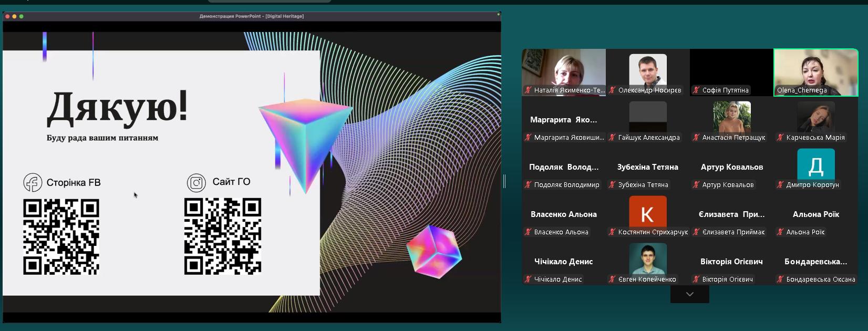Click muted mic icon for Альона Роїк
The height and width of the screenshot is (331, 868).
point(780,232)
